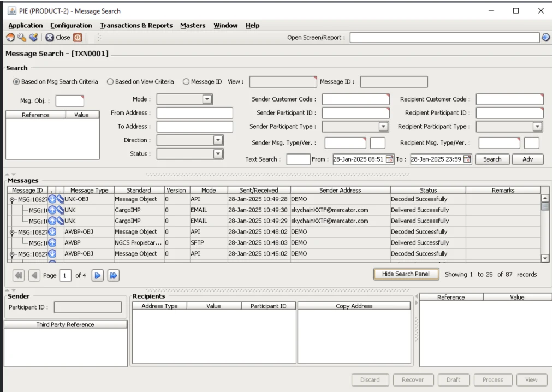The height and width of the screenshot is (392, 553).
Task: Open the Transactions & Reports menu
Action: tap(136, 26)
